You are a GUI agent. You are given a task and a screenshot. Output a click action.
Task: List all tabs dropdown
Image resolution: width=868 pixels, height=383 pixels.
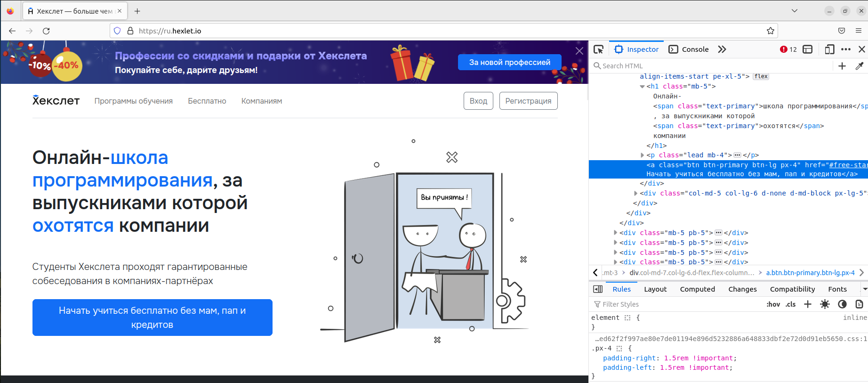click(x=795, y=11)
